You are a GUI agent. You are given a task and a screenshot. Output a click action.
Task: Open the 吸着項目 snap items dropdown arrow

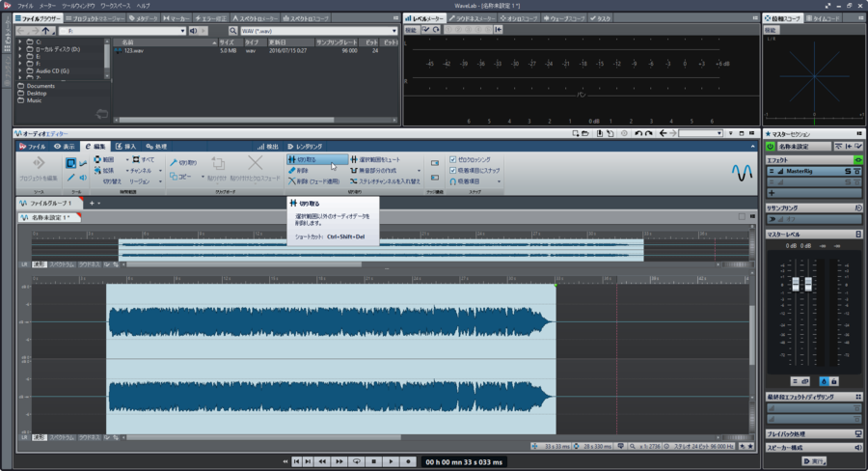[x=499, y=181]
